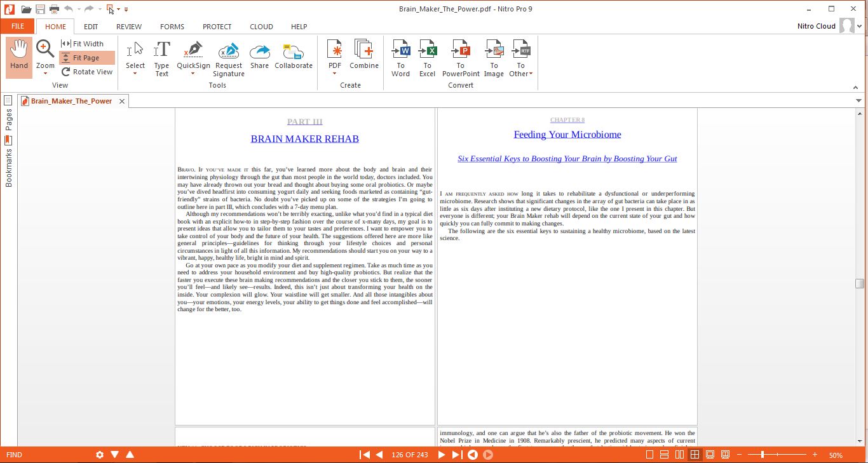Image resolution: width=868 pixels, height=463 pixels.
Task: Convert to Excel
Action: (428, 58)
